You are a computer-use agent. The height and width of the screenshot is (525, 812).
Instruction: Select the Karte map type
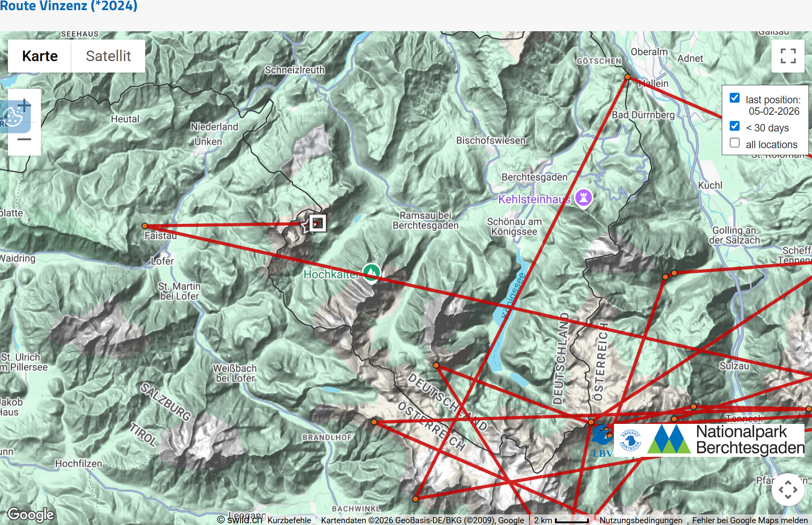tap(40, 56)
